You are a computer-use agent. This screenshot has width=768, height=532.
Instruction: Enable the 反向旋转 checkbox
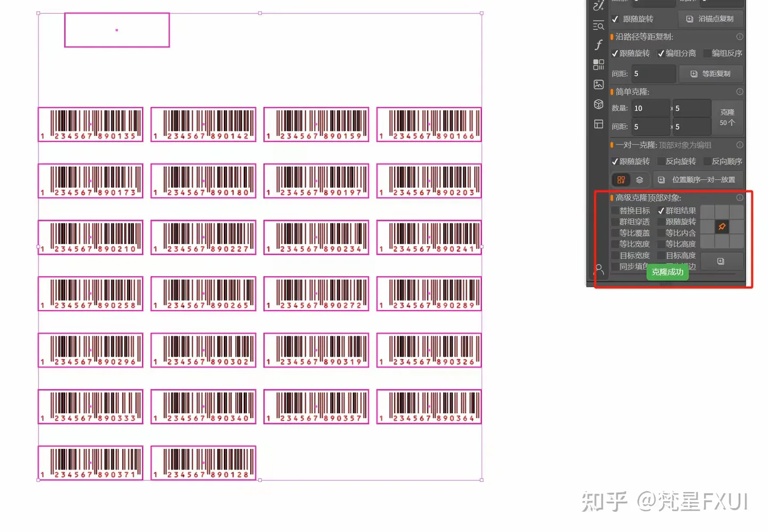661,162
